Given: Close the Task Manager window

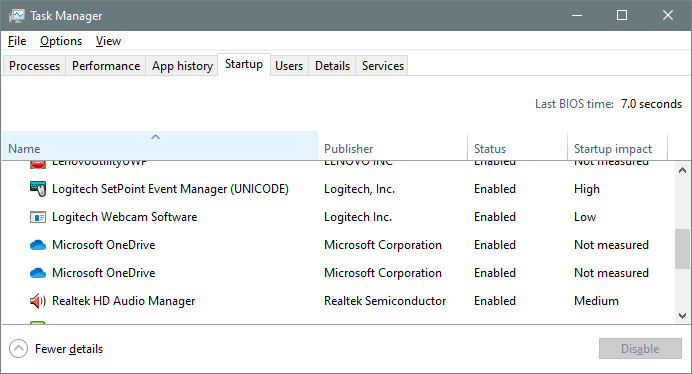Looking at the screenshot, I should (668, 15).
